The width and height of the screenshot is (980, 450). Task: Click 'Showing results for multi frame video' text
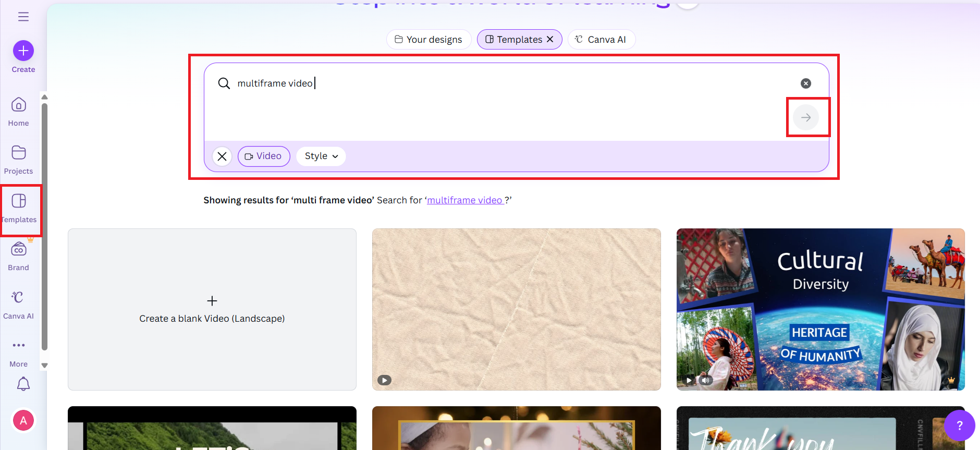point(289,200)
